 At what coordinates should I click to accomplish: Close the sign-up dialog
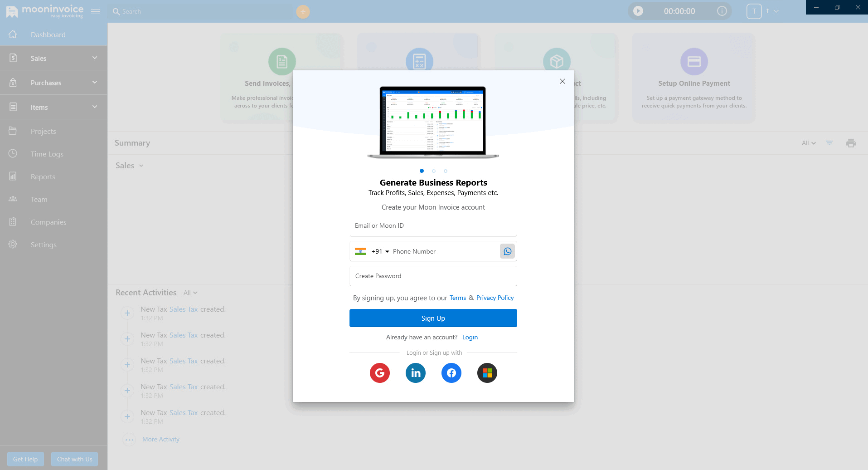click(562, 81)
